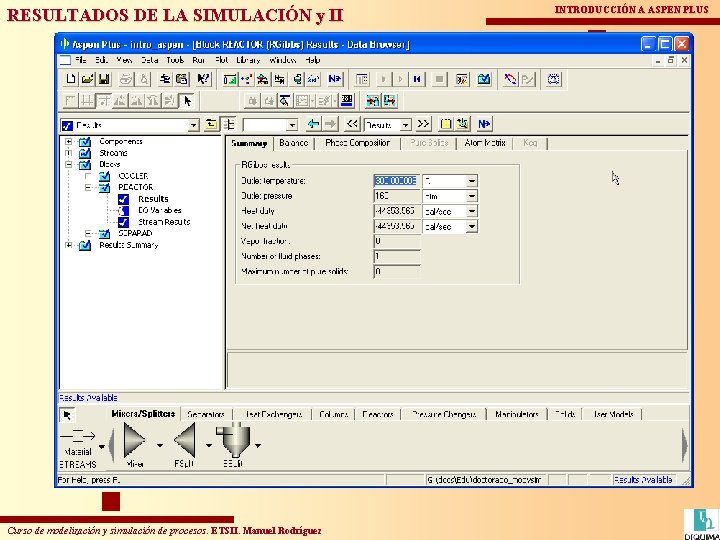The image size is (720, 540).
Task: Open the Results dropdown between << and >>
Action: 405,125
